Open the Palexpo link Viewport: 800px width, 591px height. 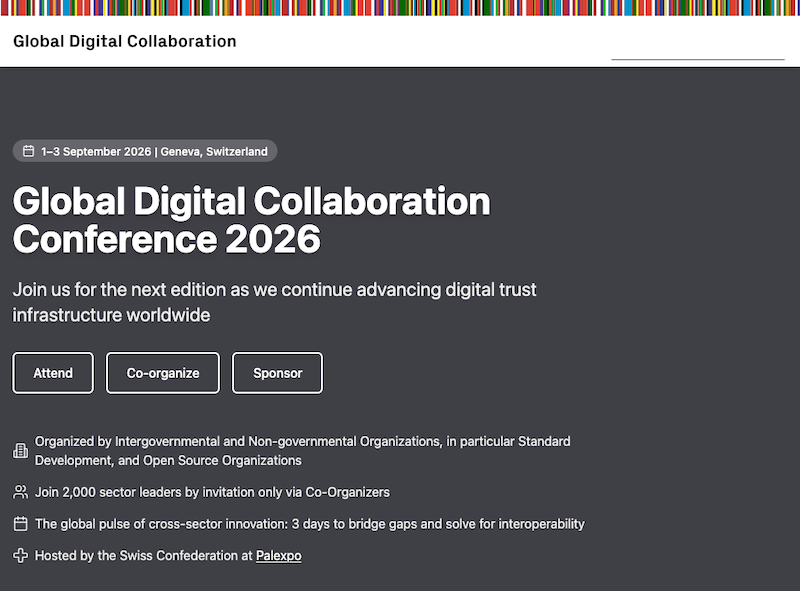pos(278,556)
